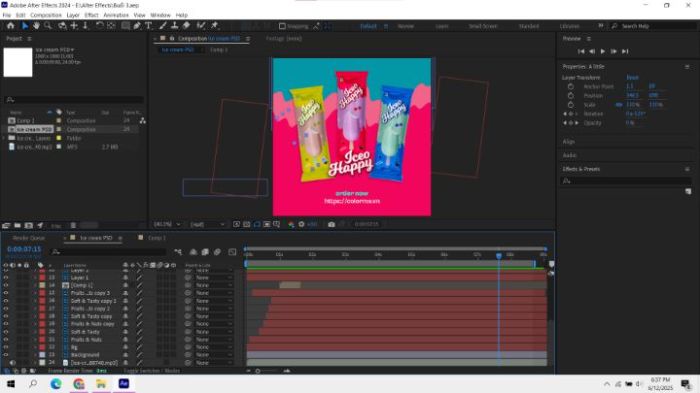This screenshot has width=700, height=393.
Task: Switch to the Render Queue tab
Action: click(29, 238)
